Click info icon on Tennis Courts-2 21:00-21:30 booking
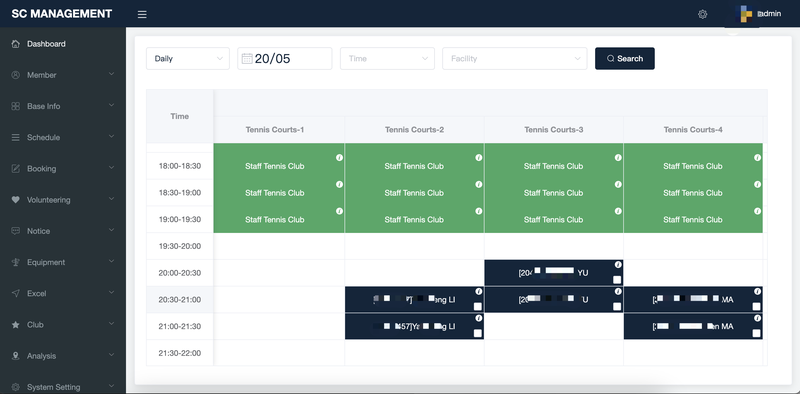Image resolution: width=800 pixels, height=394 pixels. coord(479,318)
